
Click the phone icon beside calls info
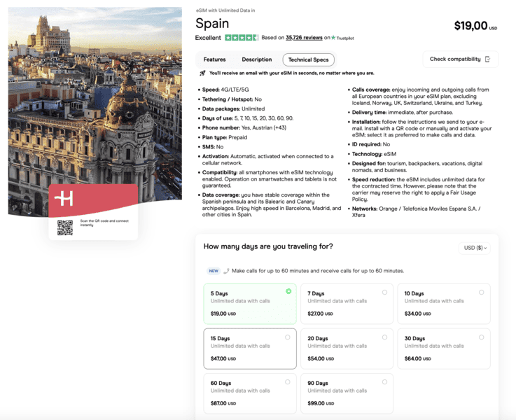point(226,271)
